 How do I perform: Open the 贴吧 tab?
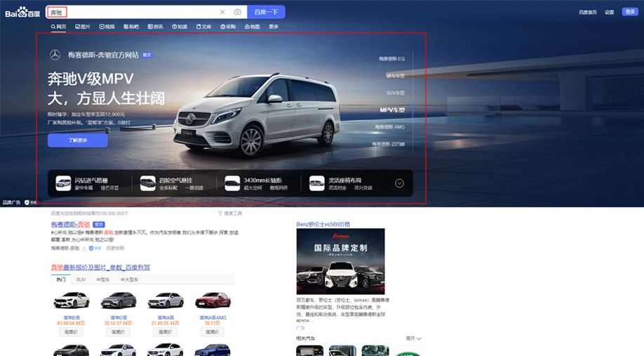[x=131, y=26]
